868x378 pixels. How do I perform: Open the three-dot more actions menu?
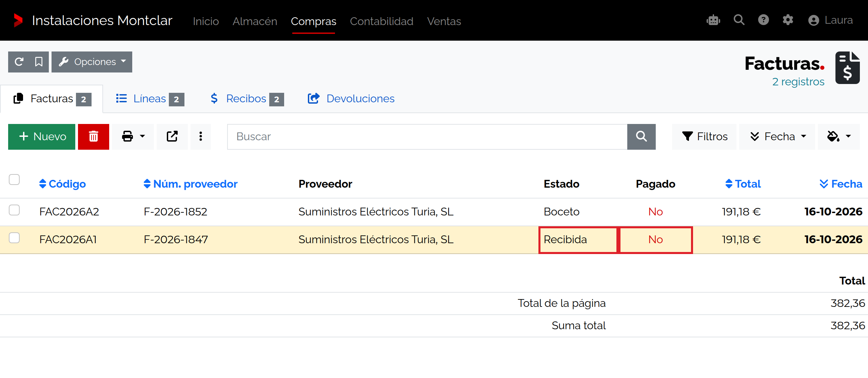click(x=201, y=136)
